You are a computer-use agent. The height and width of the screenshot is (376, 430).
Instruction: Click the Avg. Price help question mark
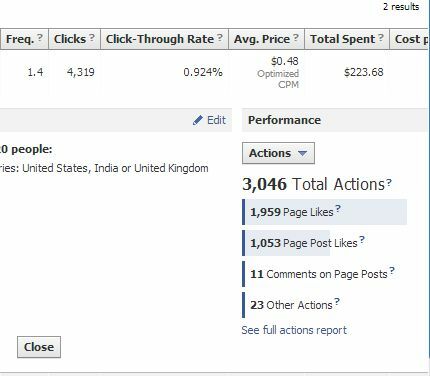coord(296,37)
